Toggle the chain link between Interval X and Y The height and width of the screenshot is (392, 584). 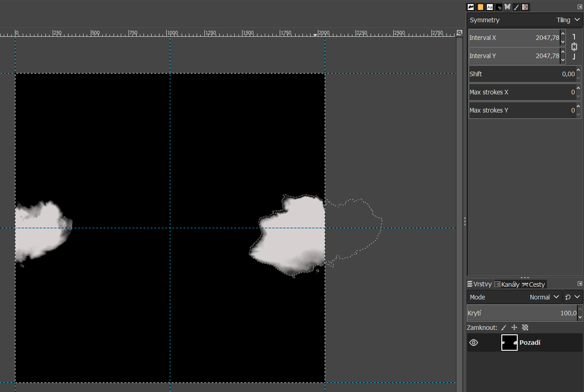[x=574, y=47]
